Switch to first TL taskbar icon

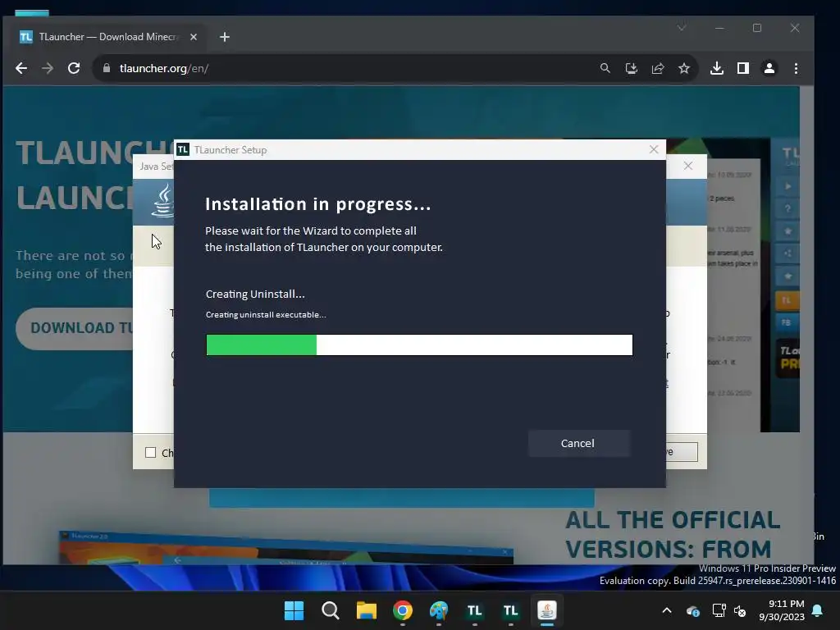click(475, 610)
